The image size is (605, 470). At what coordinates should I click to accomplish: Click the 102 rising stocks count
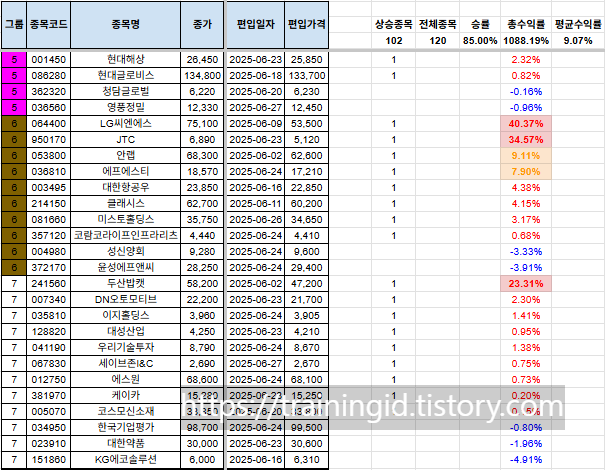394,41
